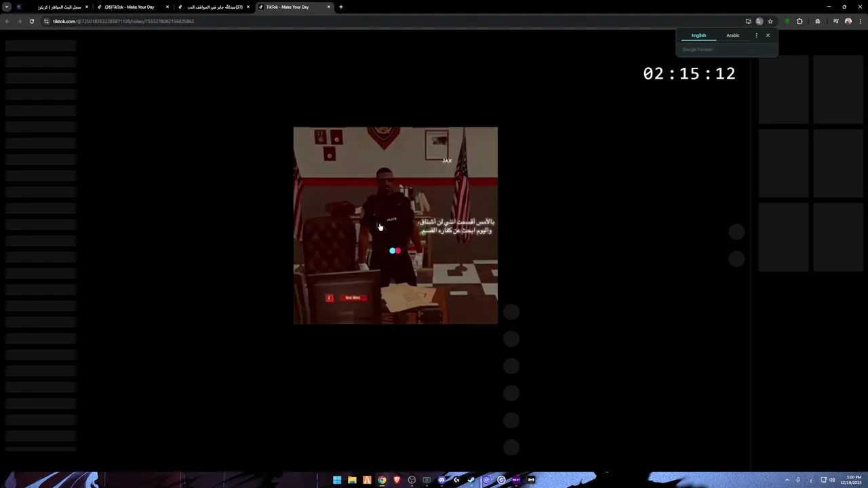Open the tab search dropdown arrow

(x=6, y=7)
